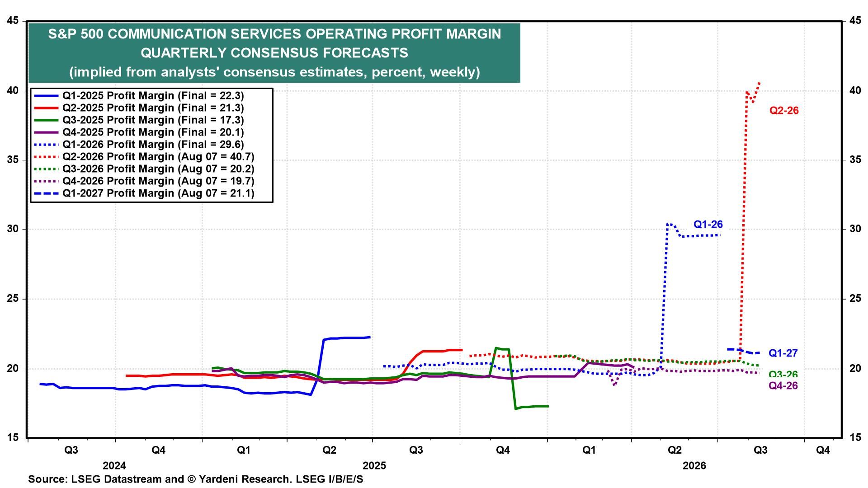Click the "30" value on the left axis
The image size is (868, 488).
tap(14, 229)
